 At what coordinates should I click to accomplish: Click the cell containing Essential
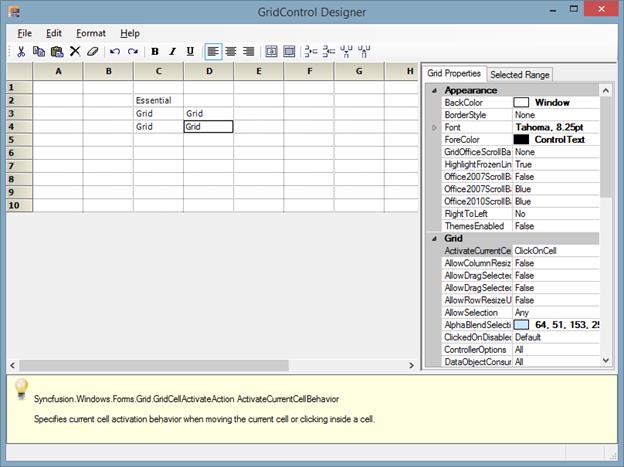[x=158, y=100]
